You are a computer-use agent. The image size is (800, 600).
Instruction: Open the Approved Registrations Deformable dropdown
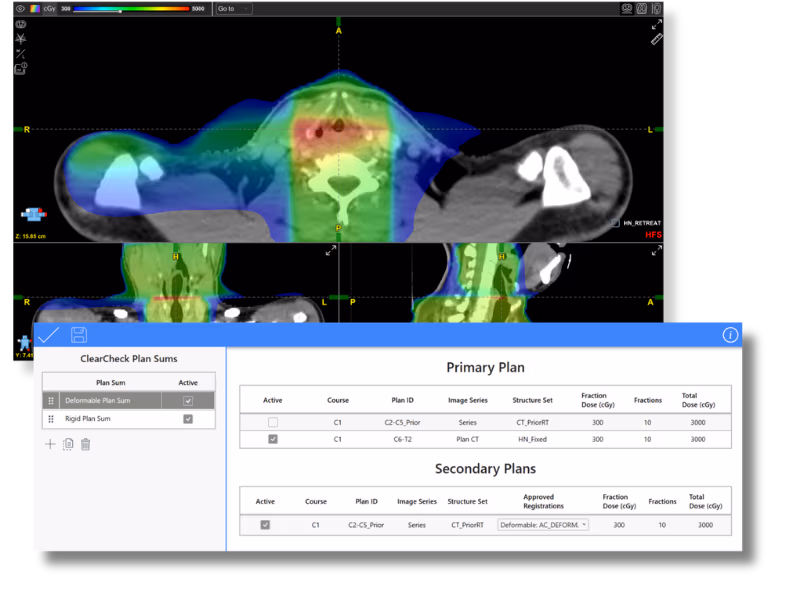[x=543, y=525]
